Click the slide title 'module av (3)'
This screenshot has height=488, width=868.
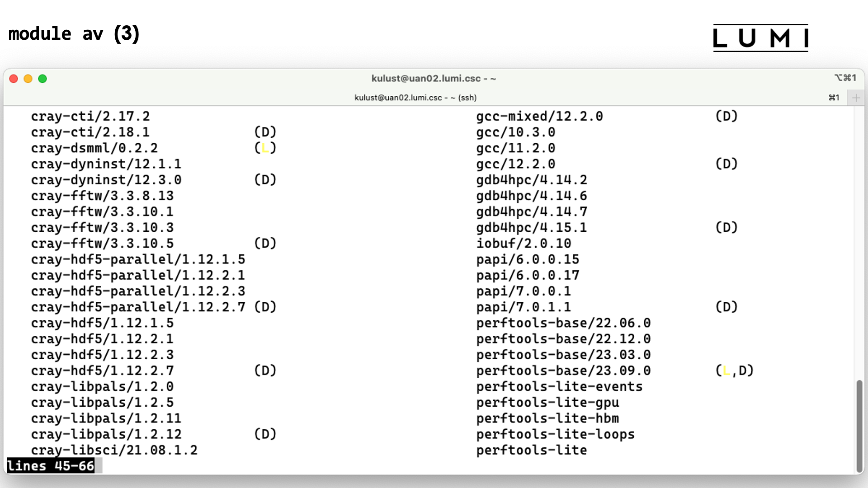pos(74,34)
